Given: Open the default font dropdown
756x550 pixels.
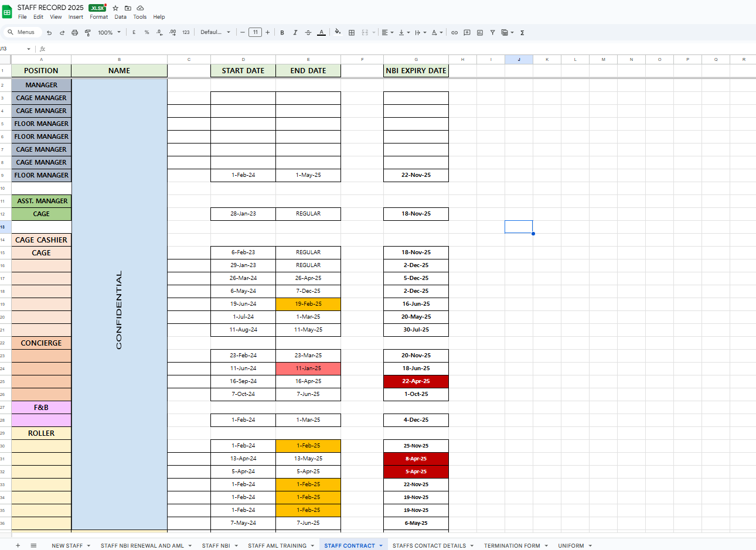Looking at the screenshot, I should (215, 32).
